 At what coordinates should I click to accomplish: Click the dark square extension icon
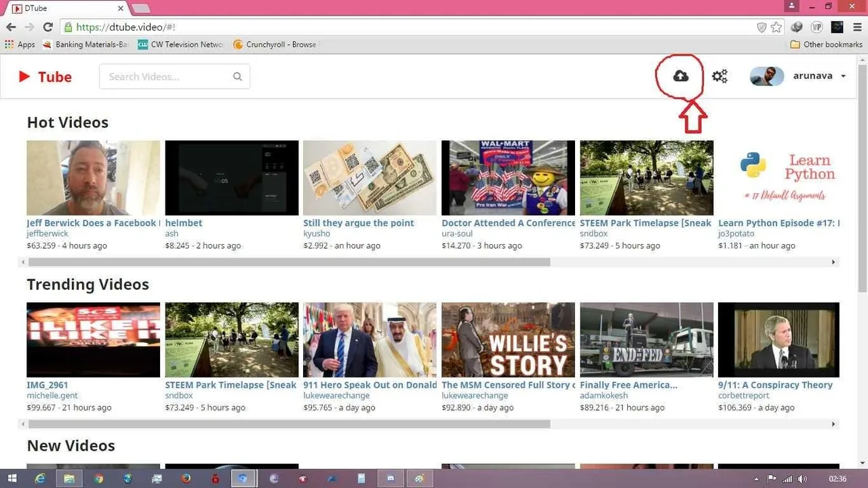click(x=837, y=27)
